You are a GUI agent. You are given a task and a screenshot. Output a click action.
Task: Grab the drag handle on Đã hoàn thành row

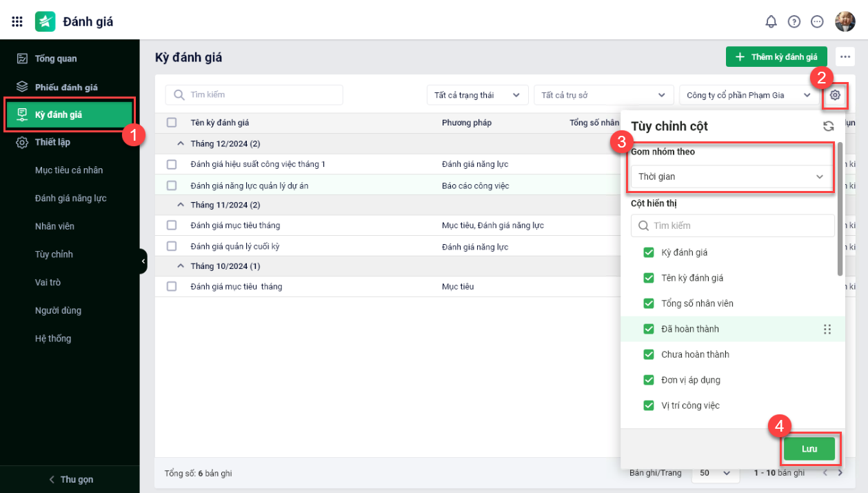click(827, 329)
